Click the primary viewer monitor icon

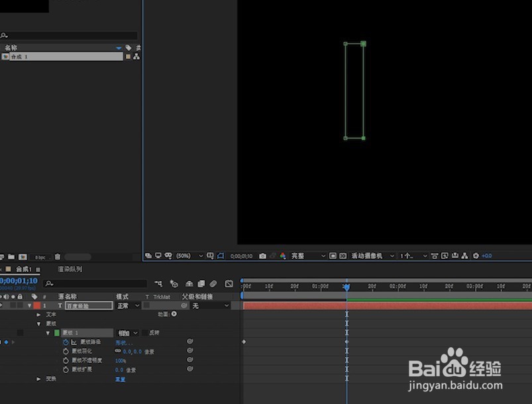pyautogui.click(x=158, y=256)
